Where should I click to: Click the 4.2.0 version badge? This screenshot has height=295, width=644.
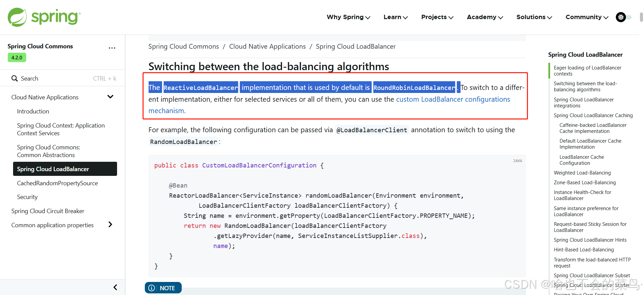17,57
